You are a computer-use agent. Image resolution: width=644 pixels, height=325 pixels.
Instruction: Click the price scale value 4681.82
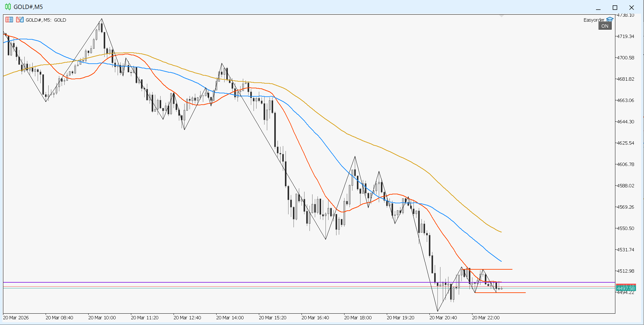point(625,79)
